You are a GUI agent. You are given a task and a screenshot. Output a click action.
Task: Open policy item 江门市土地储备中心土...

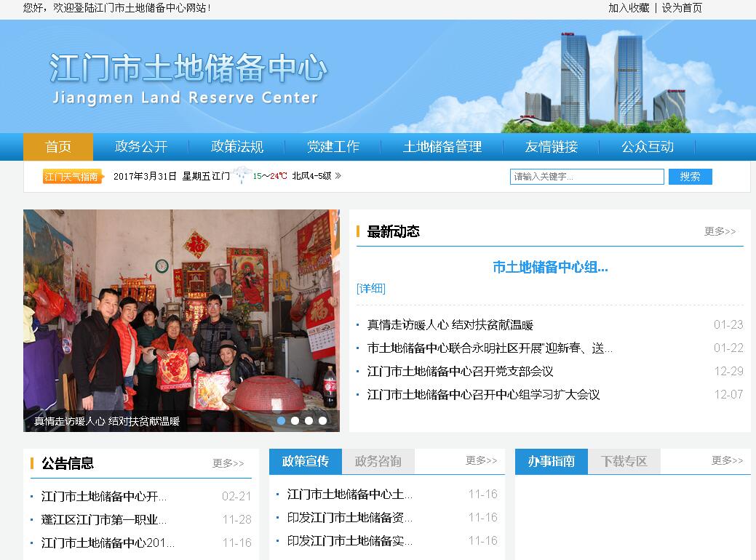pyautogui.click(x=349, y=494)
